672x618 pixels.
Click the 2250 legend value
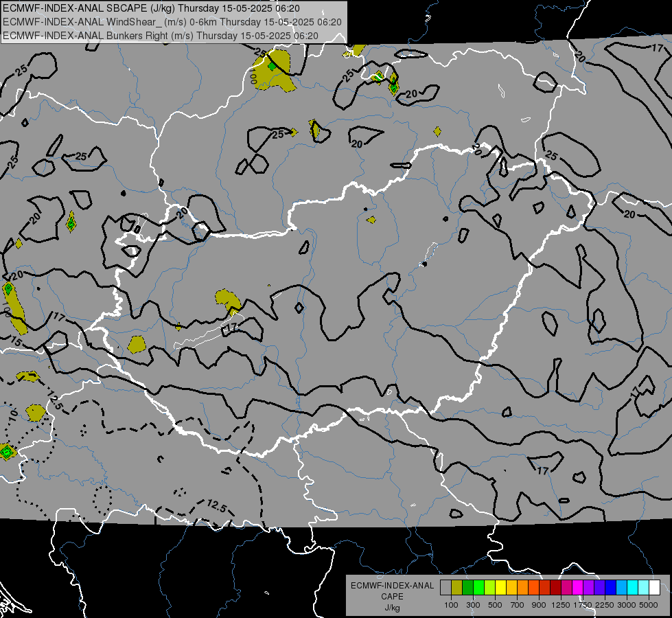(x=605, y=605)
